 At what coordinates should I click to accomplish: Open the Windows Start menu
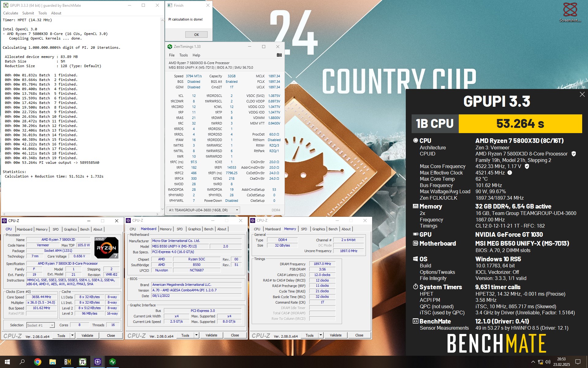(7, 362)
